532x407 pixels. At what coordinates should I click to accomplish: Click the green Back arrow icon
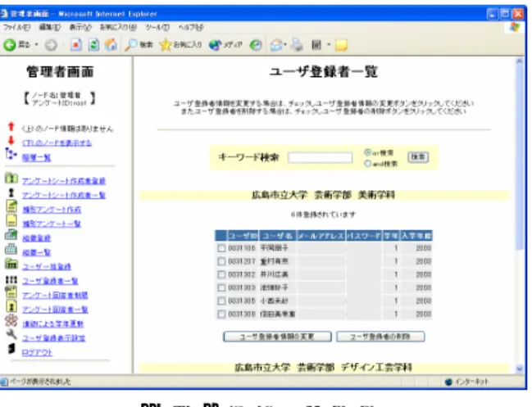point(10,45)
